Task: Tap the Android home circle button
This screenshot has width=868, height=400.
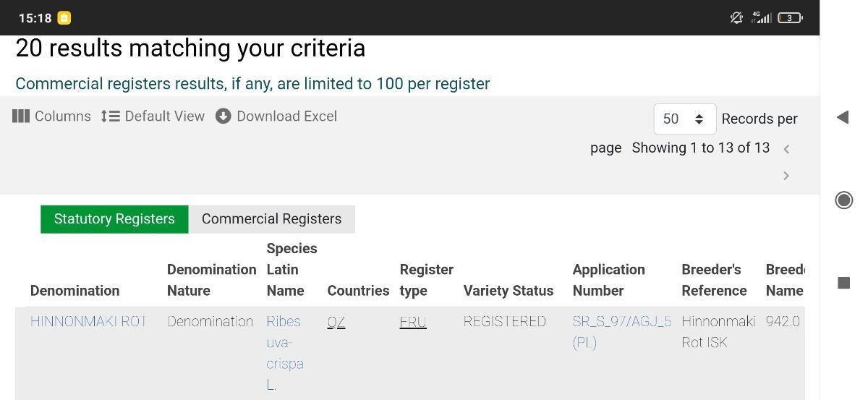Action: coord(843,200)
